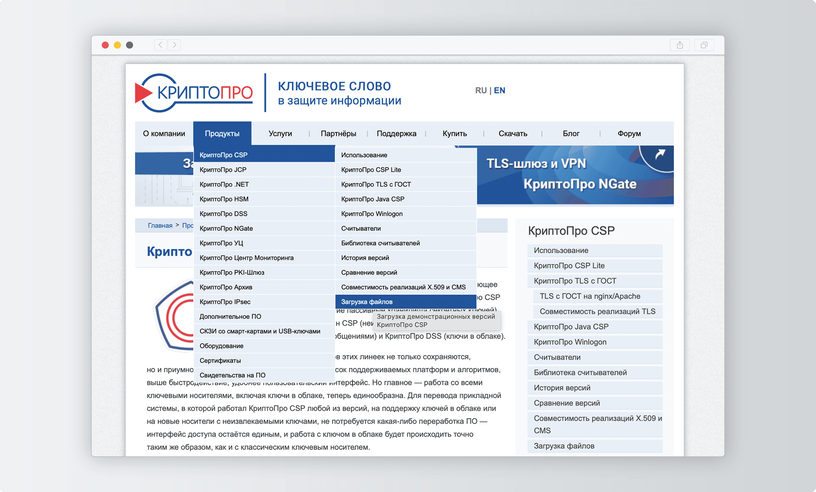This screenshot has height=492, width=816.
Task: Choose Библиотека считывателей in submenu
Action: point(406,243)
